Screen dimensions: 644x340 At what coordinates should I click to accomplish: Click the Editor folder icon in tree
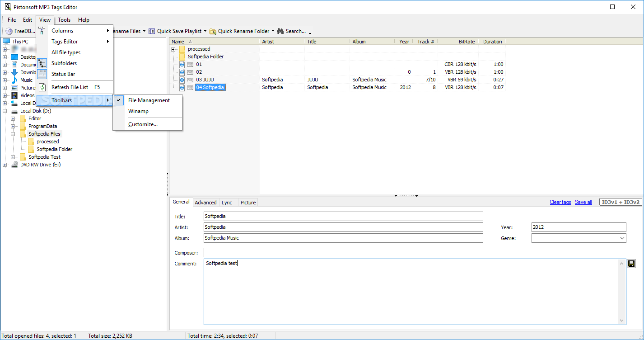pos(23,118)
